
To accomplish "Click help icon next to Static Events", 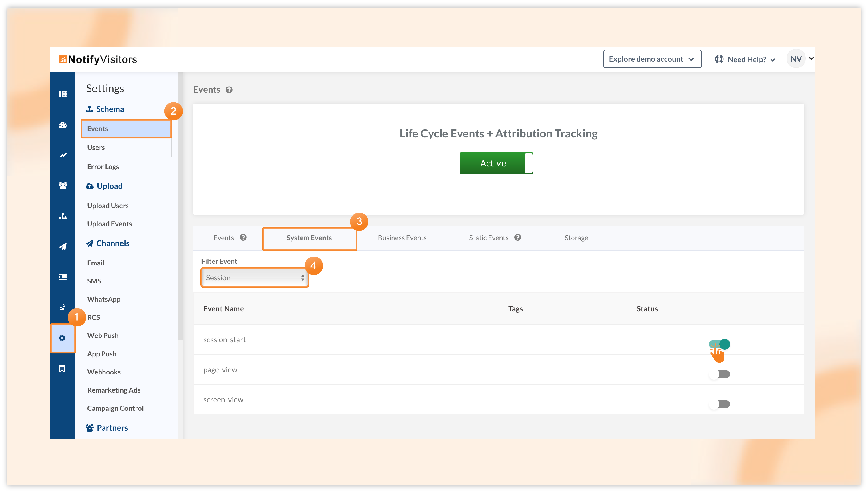I will [517, 237].
